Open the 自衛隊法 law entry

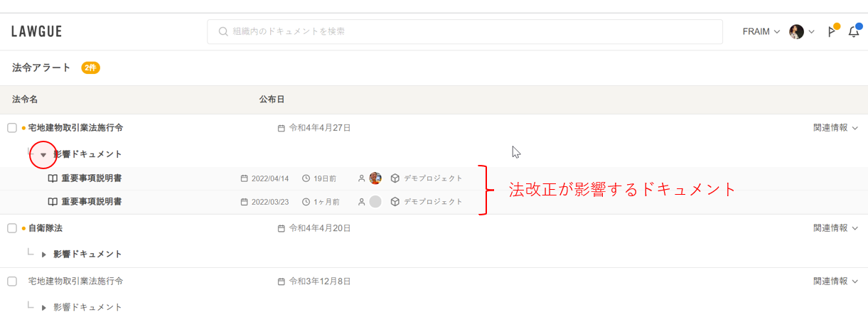tap(45, 228)
